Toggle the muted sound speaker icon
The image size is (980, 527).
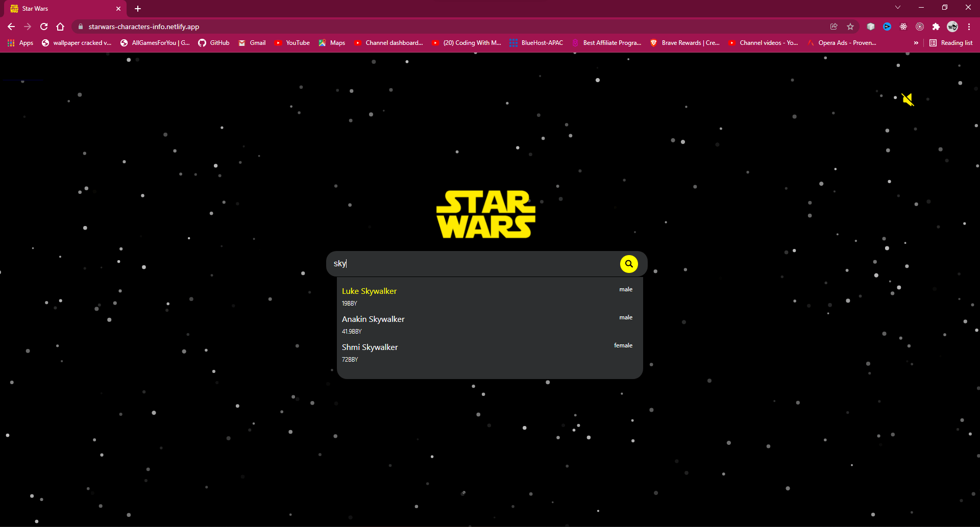tap(908, 99)
